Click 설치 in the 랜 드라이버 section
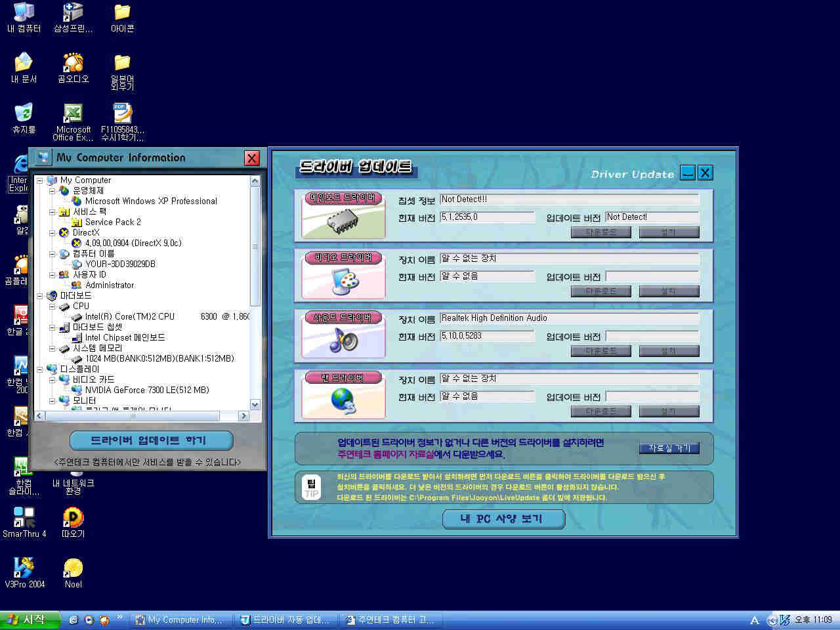This screenshot has height=630, width=840. (669, 411)
